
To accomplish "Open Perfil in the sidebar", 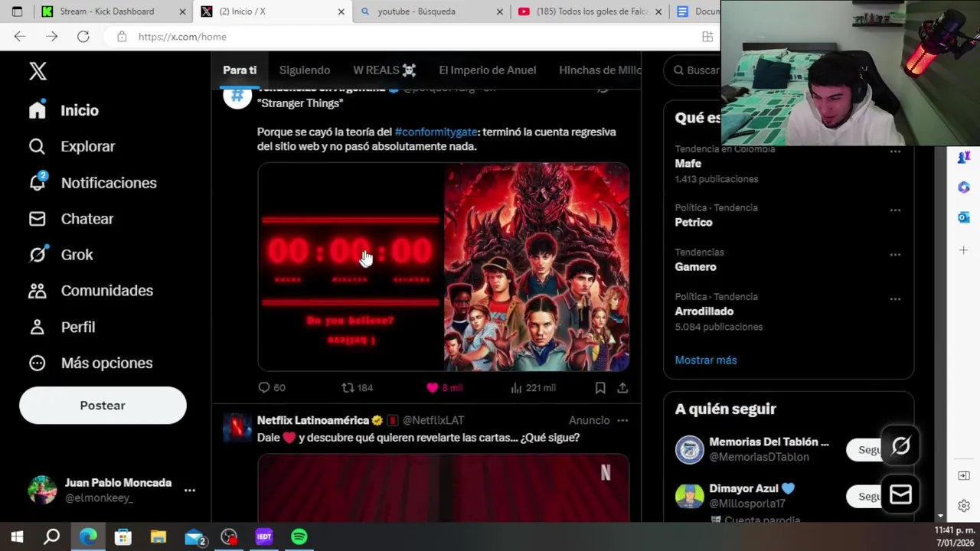I will point(62,327).
